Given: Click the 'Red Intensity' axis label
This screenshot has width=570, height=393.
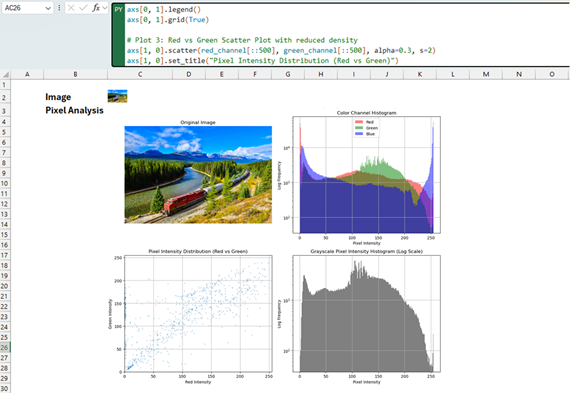Looking at the screenshot, I should [198, 382].
